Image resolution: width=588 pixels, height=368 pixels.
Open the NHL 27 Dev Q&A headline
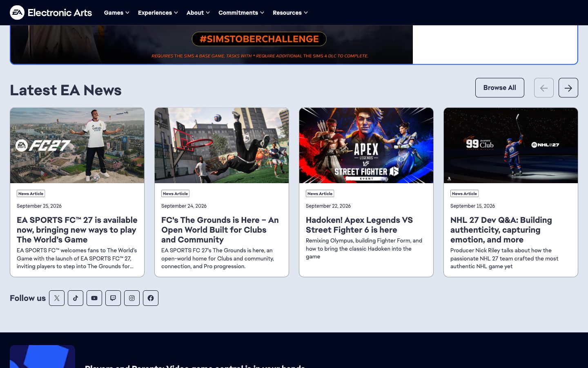point(501,230)
